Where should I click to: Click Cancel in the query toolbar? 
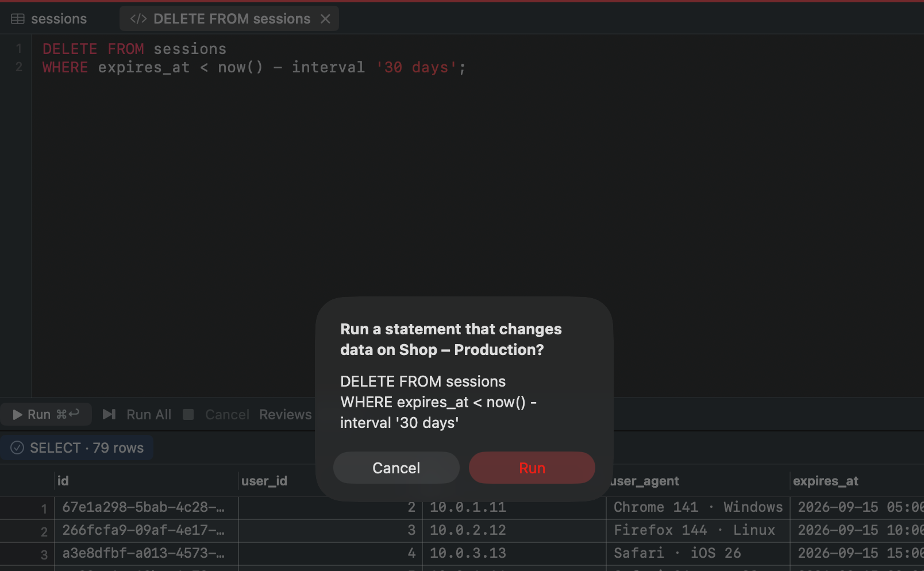(228, 414)
